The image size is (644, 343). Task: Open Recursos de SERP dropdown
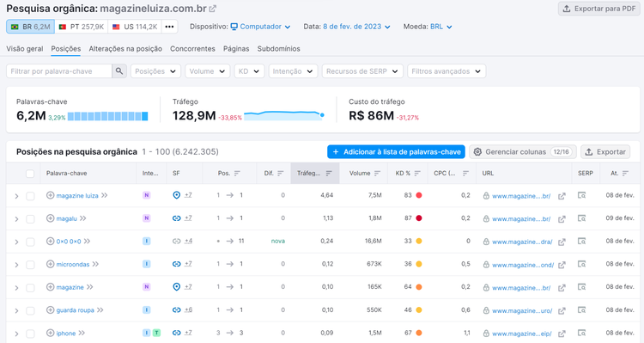362,71
